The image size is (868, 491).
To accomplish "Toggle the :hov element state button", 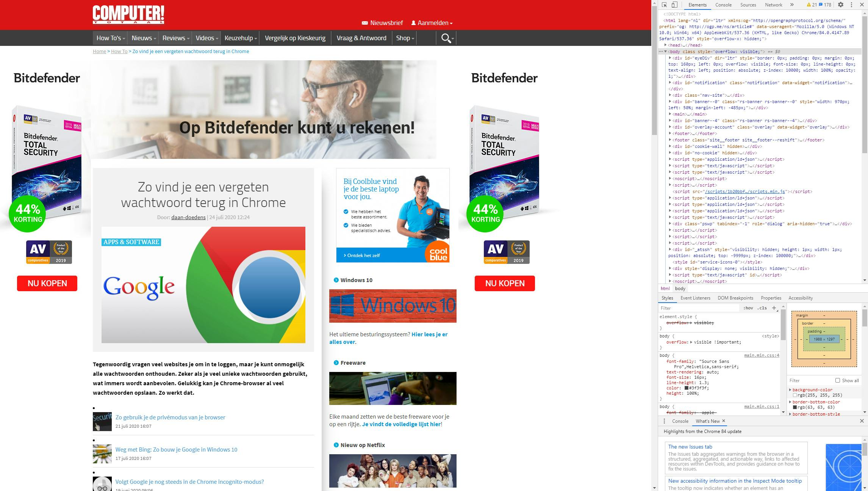I will click(x=748, y=308).
